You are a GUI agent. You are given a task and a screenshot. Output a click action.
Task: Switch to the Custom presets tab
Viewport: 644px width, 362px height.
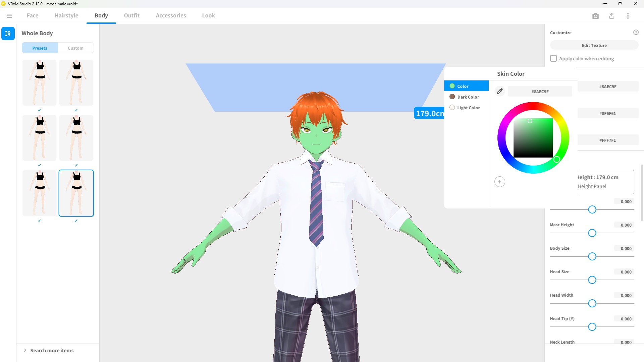point(75,48)
